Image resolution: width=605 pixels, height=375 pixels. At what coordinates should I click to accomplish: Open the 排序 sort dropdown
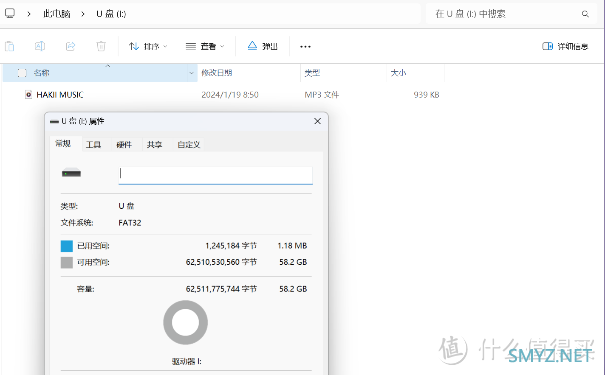pyautogui.click(x=148, y=46)
